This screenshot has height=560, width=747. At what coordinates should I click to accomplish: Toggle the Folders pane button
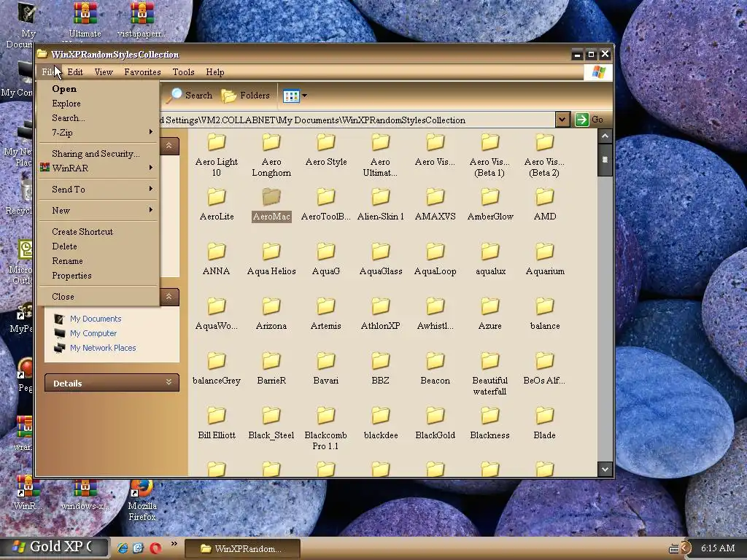[246, 96]
